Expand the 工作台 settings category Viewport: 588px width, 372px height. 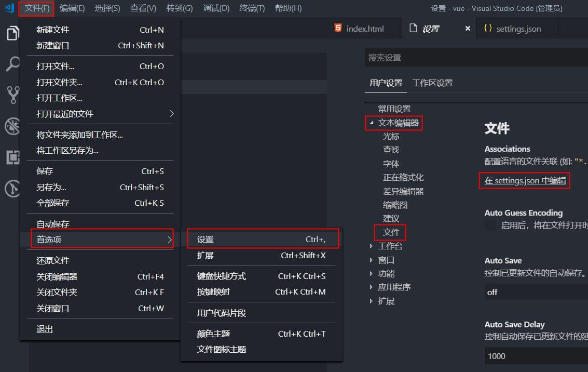click(x=371, y=246)
